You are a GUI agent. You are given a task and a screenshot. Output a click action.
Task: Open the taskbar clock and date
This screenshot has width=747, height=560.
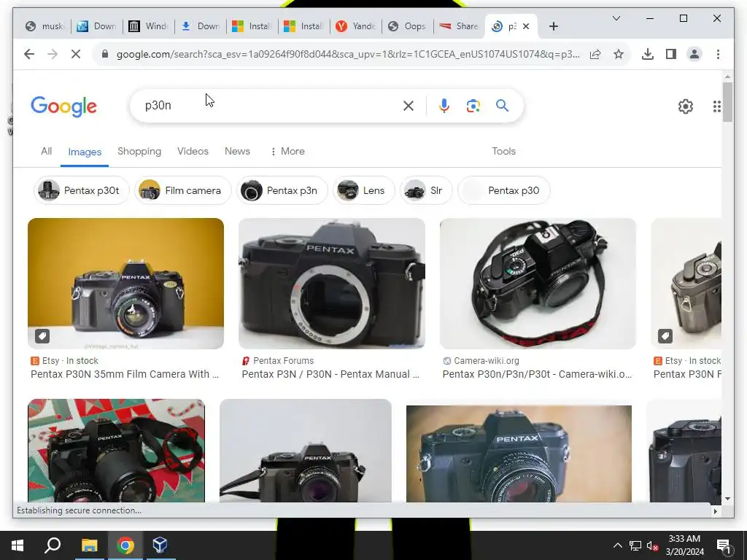pos(684,545)
